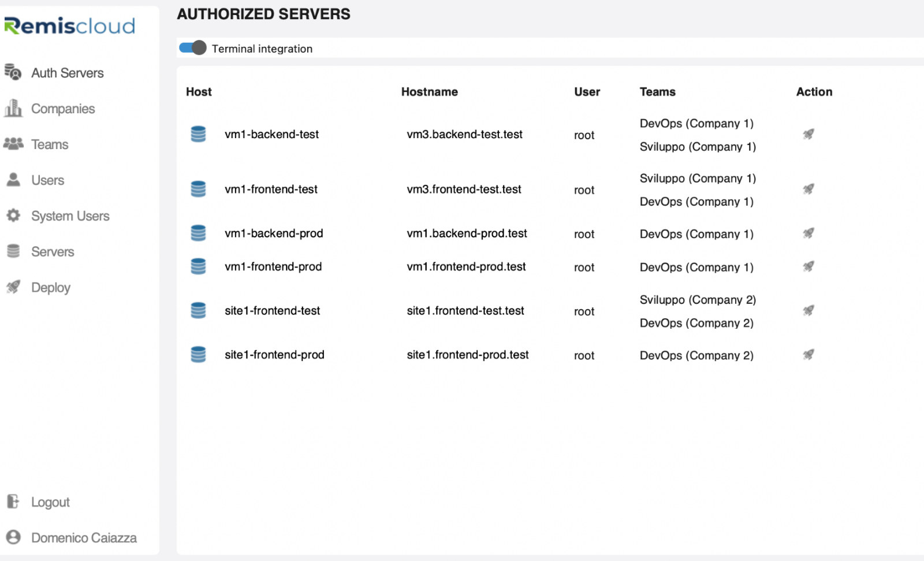Click the rocket action for site1-frontend-prod
This screenshot has width=924, height=561.
(808, 355)
